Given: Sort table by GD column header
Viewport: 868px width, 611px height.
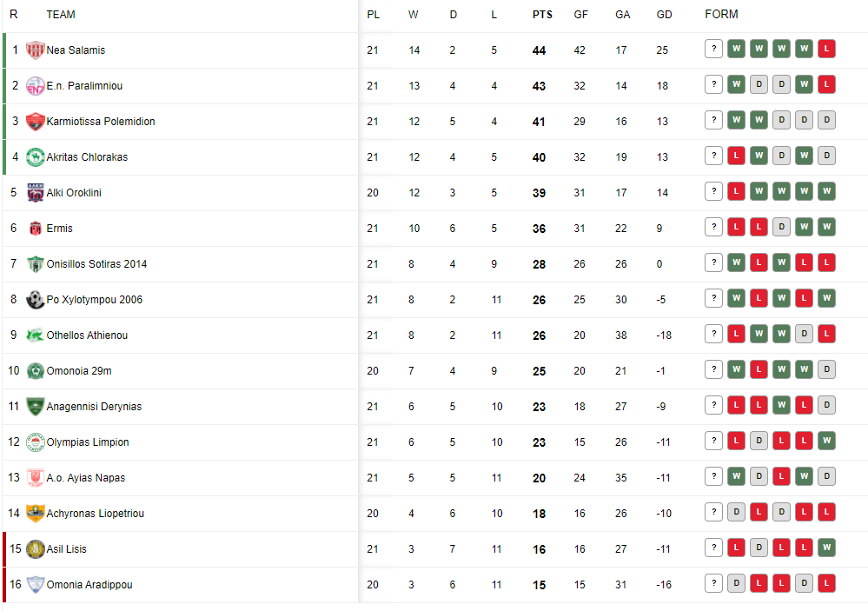Looking at the screenshot, I should click(665, 15).
